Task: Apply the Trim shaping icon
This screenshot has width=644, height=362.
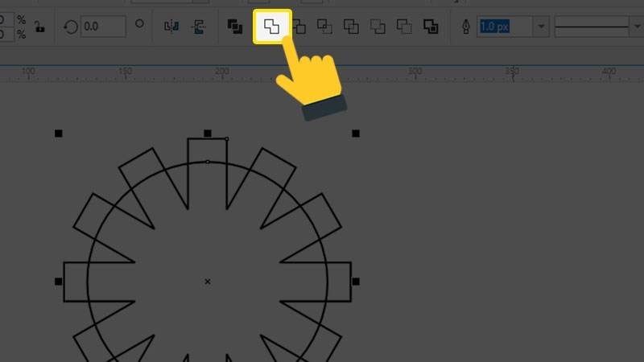Action: coord(299,27)
